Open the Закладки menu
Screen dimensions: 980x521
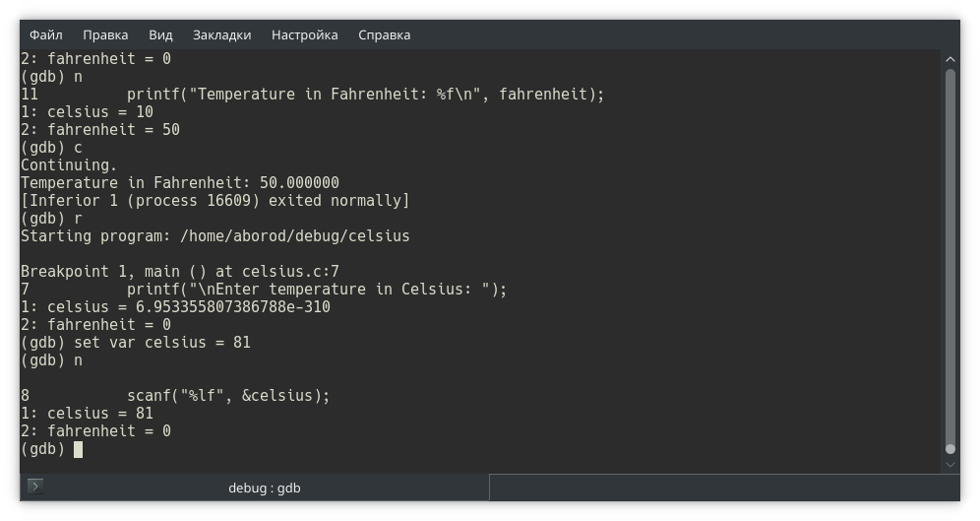tap(221, 34)
